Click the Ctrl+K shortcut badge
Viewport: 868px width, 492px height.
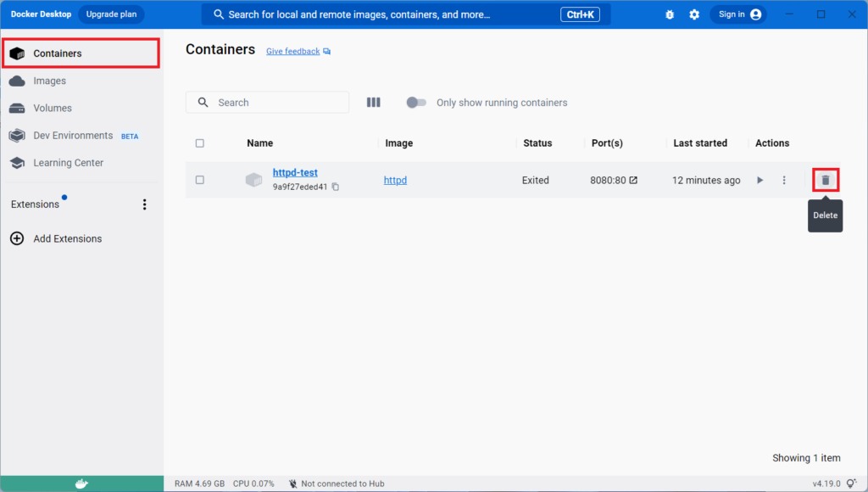580,14
